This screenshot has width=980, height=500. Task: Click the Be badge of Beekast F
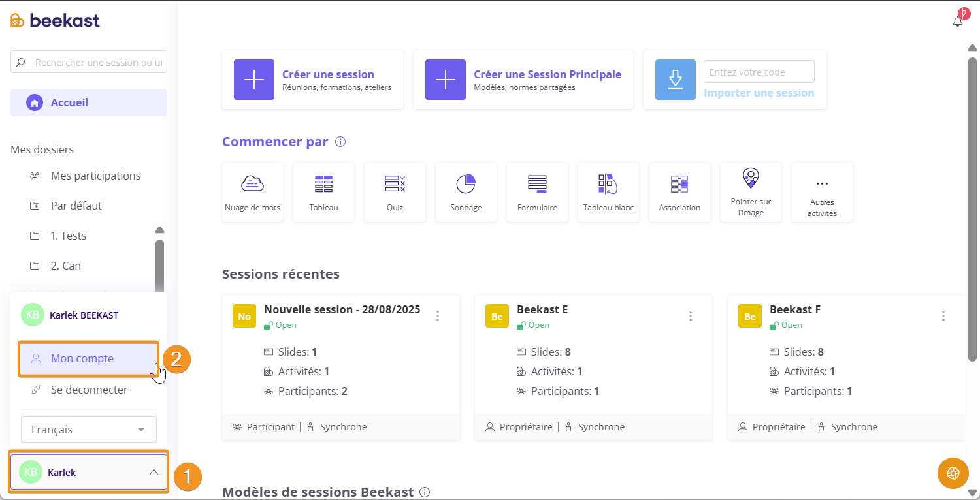click(x=750, y=316)
